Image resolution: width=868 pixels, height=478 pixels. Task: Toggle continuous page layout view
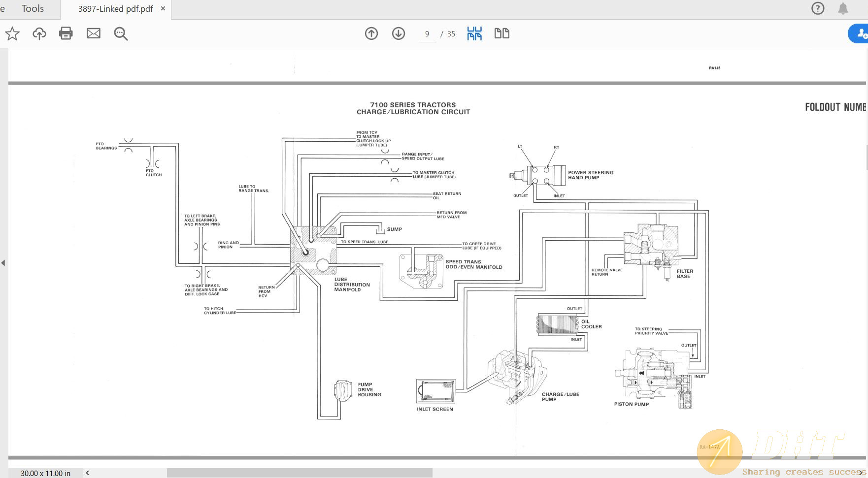473,33
